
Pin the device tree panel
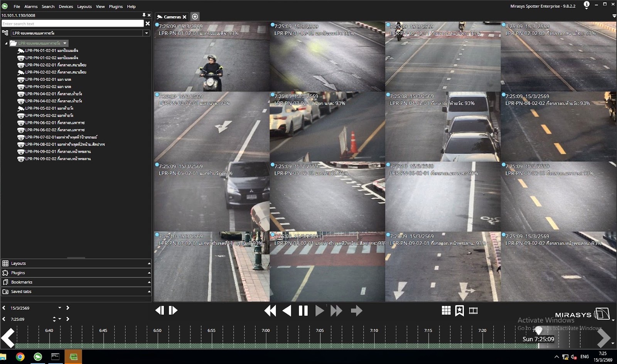[144, 15]
